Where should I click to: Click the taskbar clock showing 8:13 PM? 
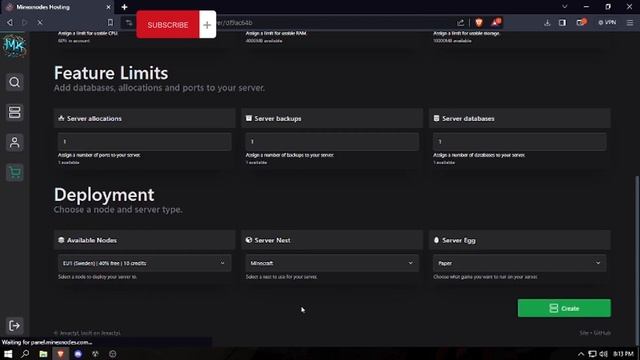click(x=623, y=354)
